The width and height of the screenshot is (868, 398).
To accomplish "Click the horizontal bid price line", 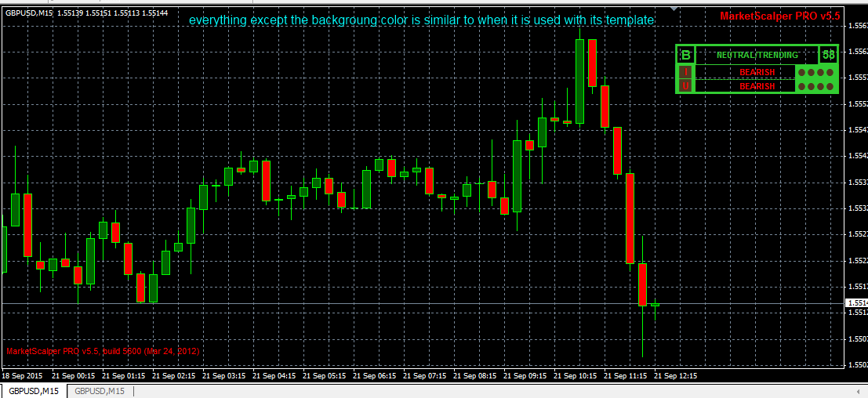I will coord(421,303).
